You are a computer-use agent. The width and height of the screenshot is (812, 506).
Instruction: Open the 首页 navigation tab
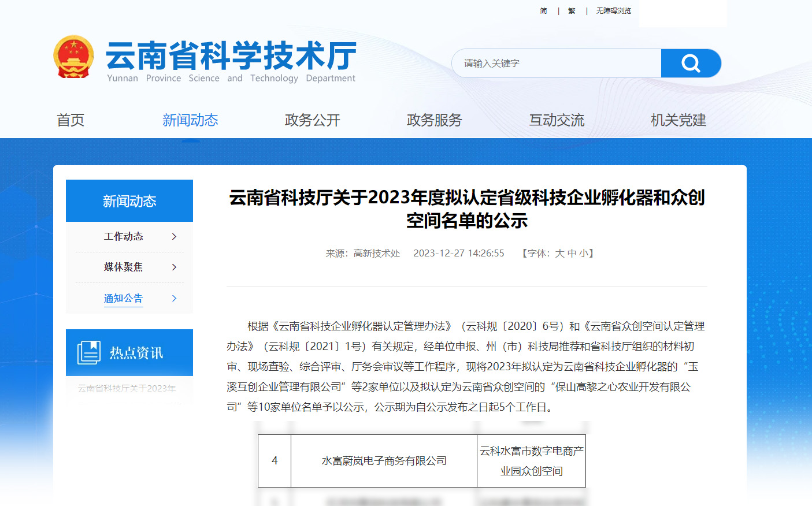pos(71,120)
